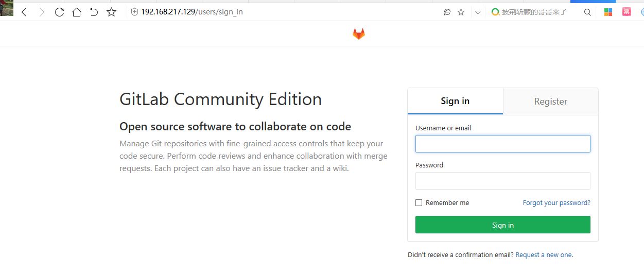Image resolution: width=644 pixels, height=272 pixels.
Task: Click the address bar URL 192.168.217.129/users/sign_in
Action: 192,12
